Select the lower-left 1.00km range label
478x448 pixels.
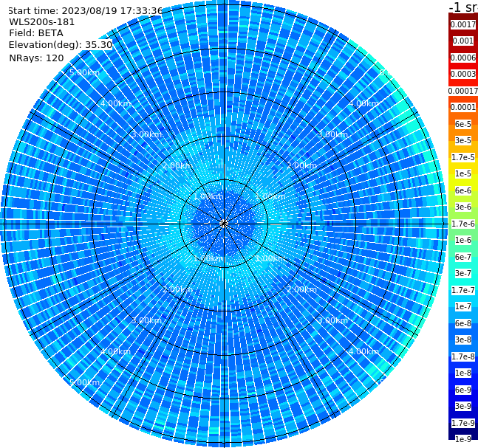tap(209, 258)
